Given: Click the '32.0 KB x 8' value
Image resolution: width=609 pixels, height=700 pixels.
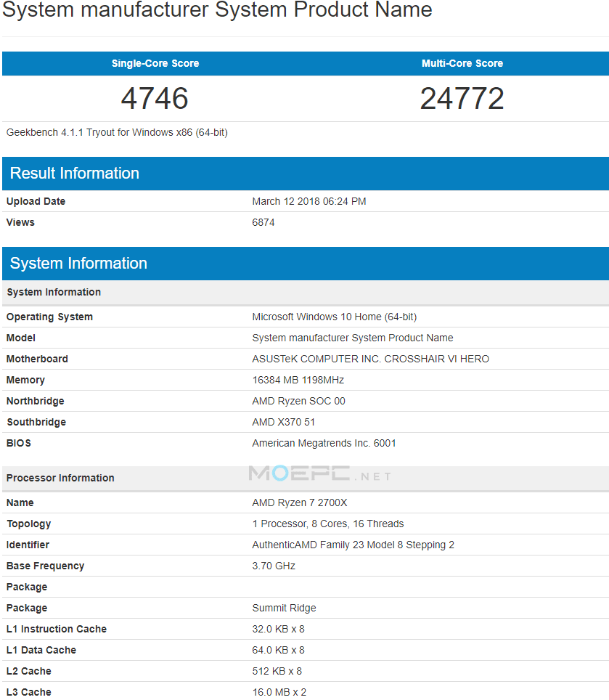Looking at the screenshot, I should [x=279, y=629].
